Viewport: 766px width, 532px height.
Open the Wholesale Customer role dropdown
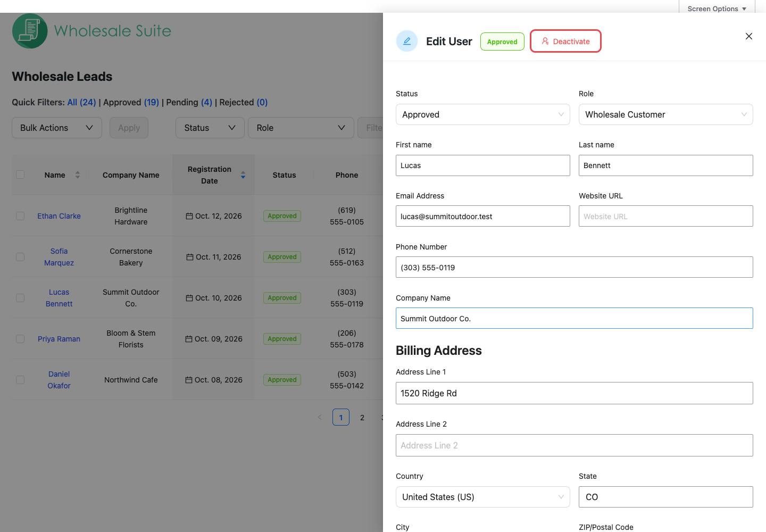pyautogui.click(x=666, y=114)
